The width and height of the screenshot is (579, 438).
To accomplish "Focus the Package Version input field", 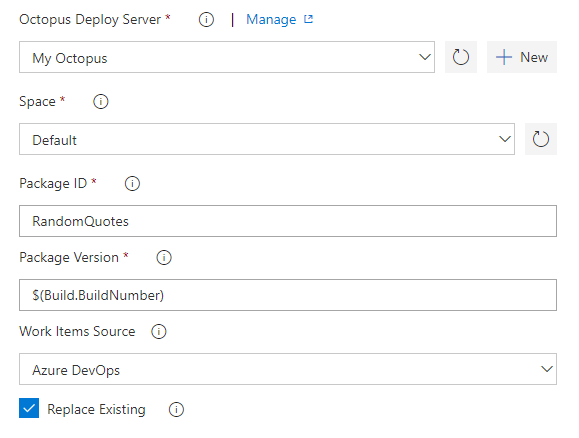I will [x=288, y=295].
